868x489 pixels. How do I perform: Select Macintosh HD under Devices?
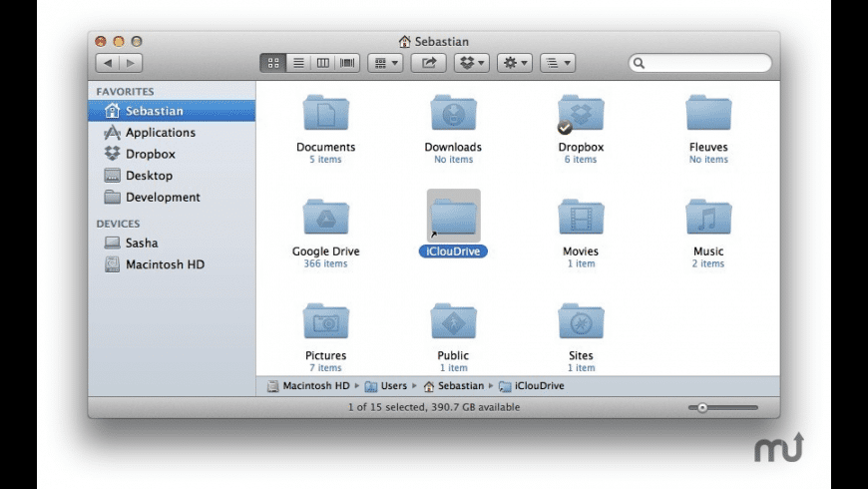pyautogui.click(x=163, y=264)
